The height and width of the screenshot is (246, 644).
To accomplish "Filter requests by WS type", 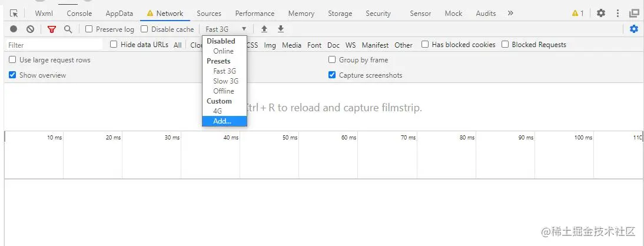I will point(351,45).
